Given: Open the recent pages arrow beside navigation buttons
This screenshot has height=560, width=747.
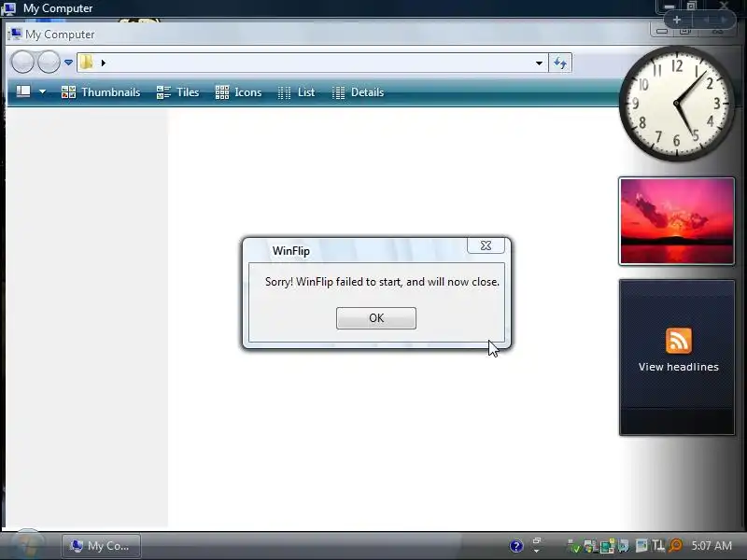Looking at the screenshot, I should (68, 63).
